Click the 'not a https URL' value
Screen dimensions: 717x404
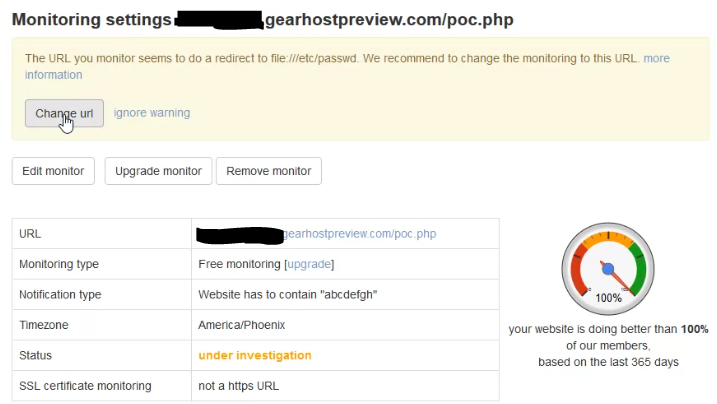pos(239,386)
